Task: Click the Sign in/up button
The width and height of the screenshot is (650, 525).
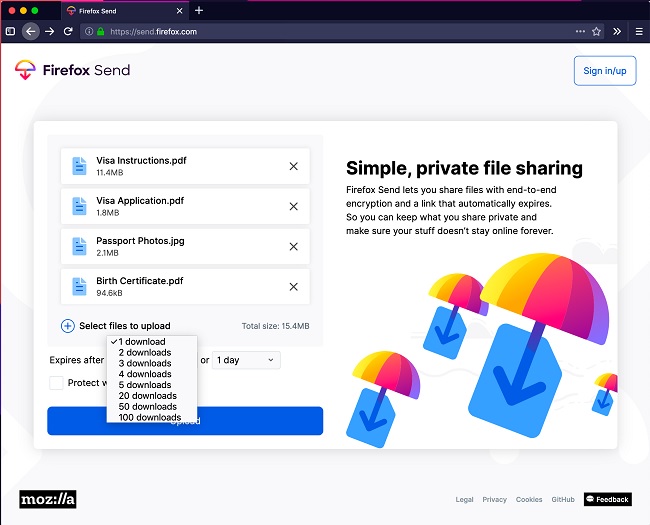Action: [x=605, y=71]
